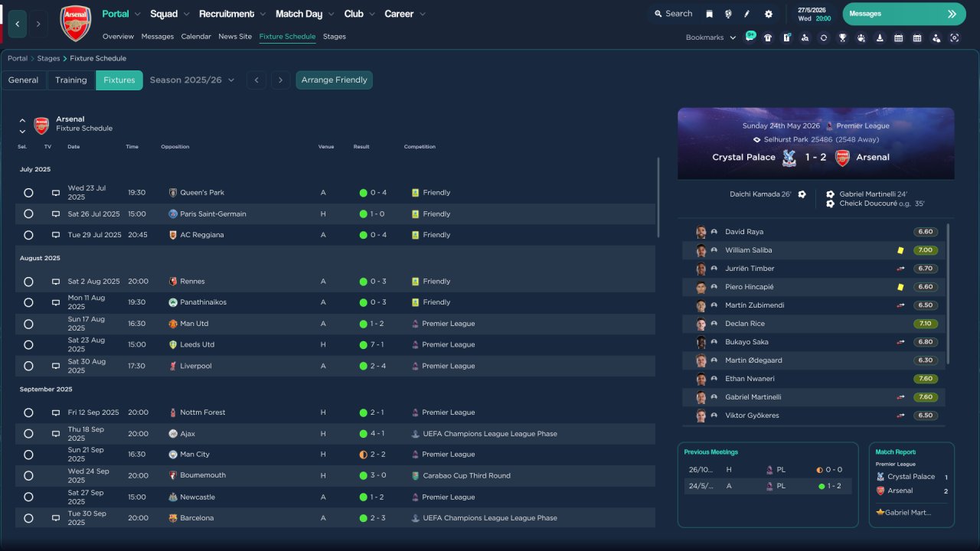
Task: Select the Paris Saint-Germain fixture radio button
Action: pos(28,214)
